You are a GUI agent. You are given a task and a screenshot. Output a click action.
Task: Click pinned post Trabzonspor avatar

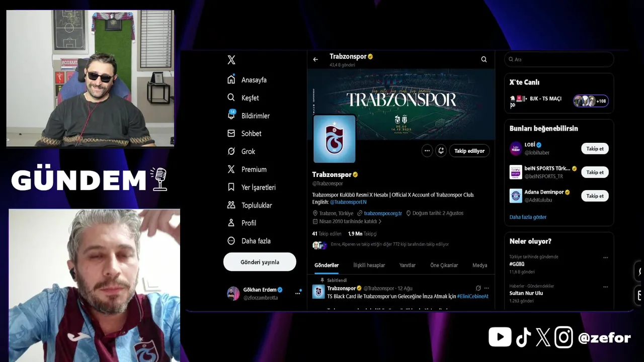[318, 292]
